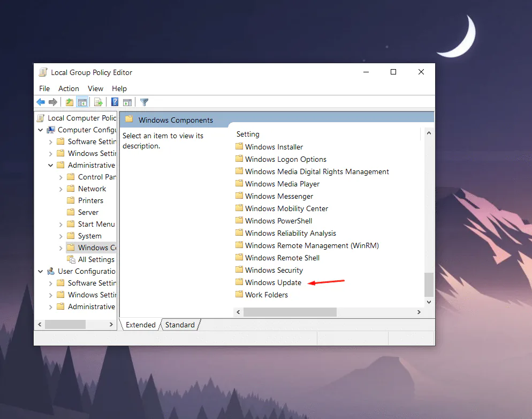Click the Windows PowerShell folder icon

coord(239,220)
